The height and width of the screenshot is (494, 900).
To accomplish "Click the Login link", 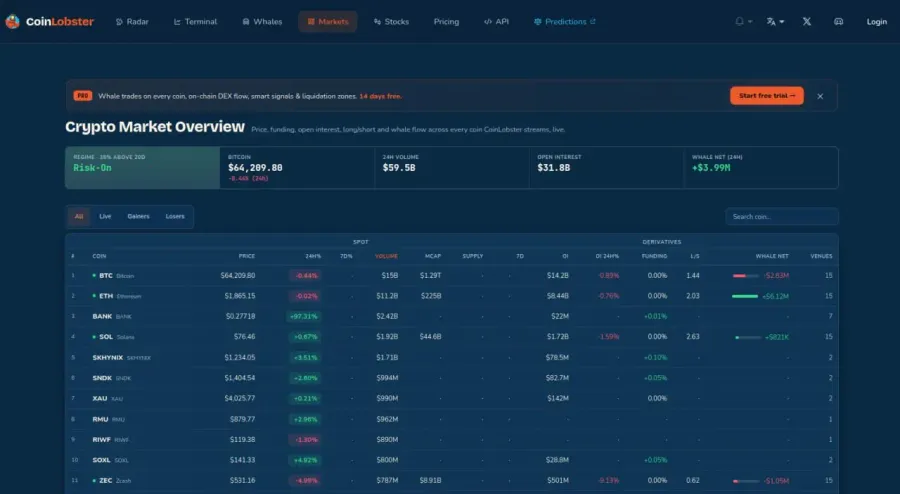I will click(876, 22).
